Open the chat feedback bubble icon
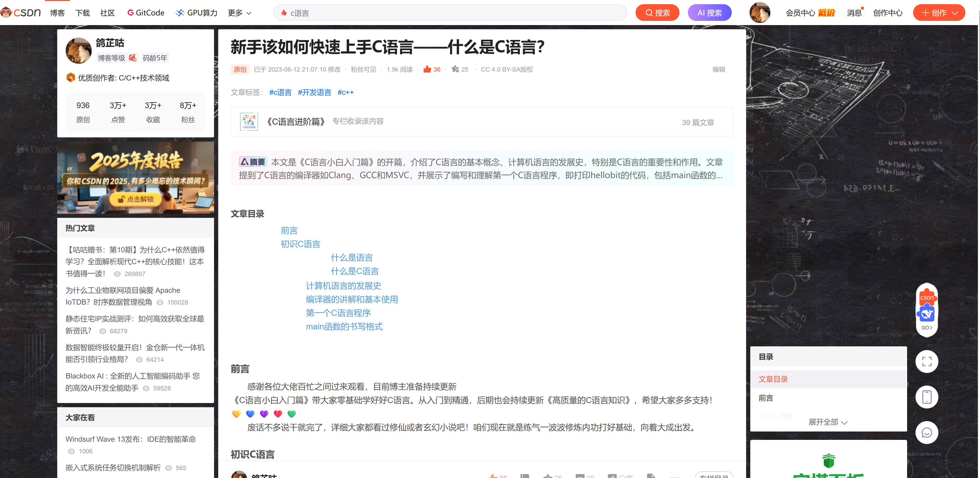The width and height of the screenshot is (980, 478). tap(926, 432)
